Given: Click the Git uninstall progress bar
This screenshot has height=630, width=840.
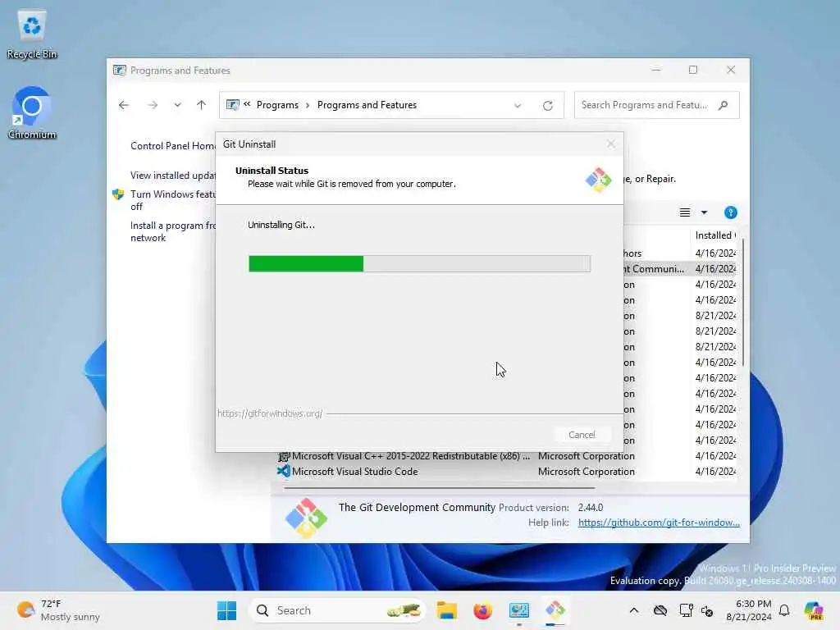Looking at the screenshot, I should [419, 263].
